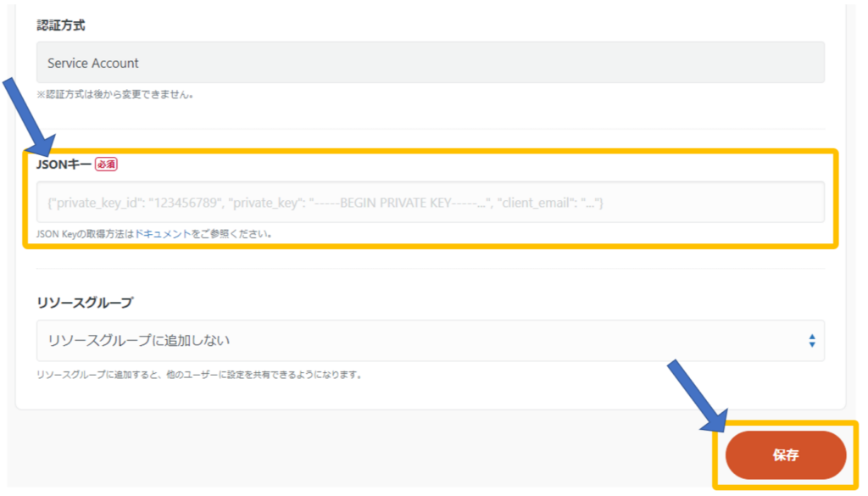
Task: Click the 認証方式 label
Action: (60, 25)
